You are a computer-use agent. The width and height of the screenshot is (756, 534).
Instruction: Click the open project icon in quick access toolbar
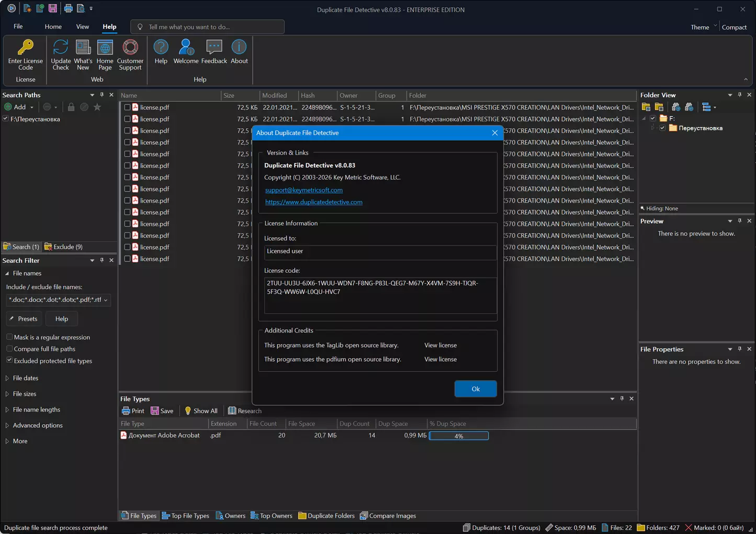40,8
